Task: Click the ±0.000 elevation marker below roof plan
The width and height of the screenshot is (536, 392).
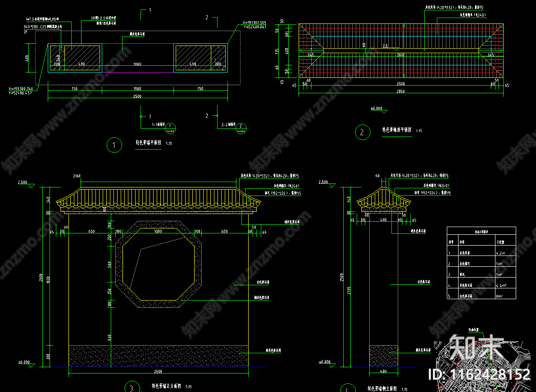Action: (377, 109)
